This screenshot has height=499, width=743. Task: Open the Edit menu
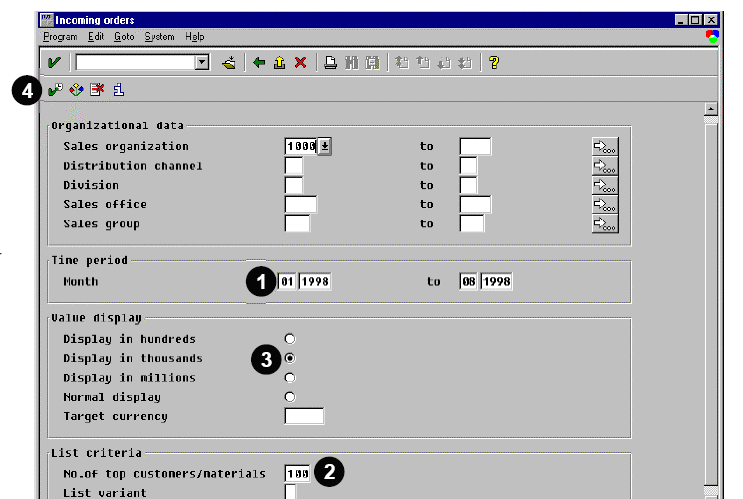coord(96,36)
